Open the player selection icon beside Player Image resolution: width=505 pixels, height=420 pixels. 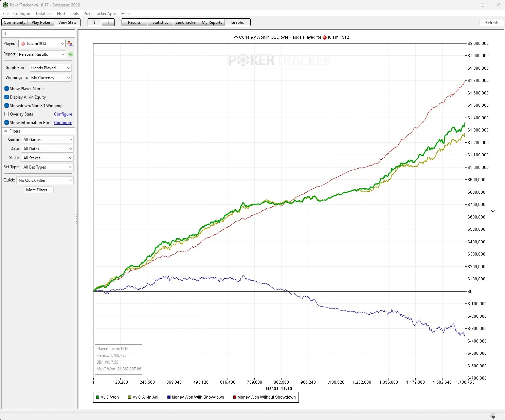(70, 43)
